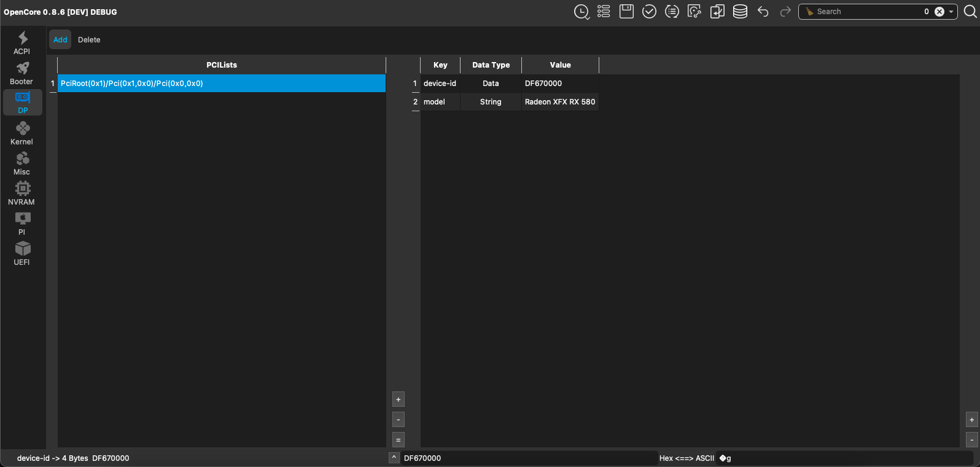Click the Delete button above PCILists

tap(89, 40)
